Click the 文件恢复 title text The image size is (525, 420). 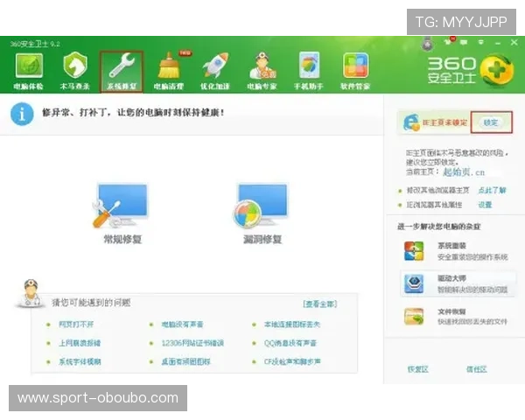(x=451, y=311)
